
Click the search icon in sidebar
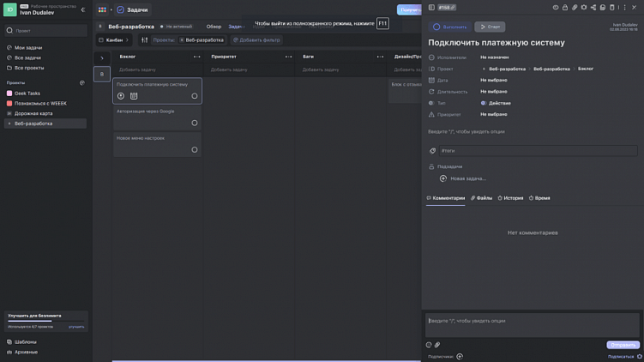click(x=9, y=30)
